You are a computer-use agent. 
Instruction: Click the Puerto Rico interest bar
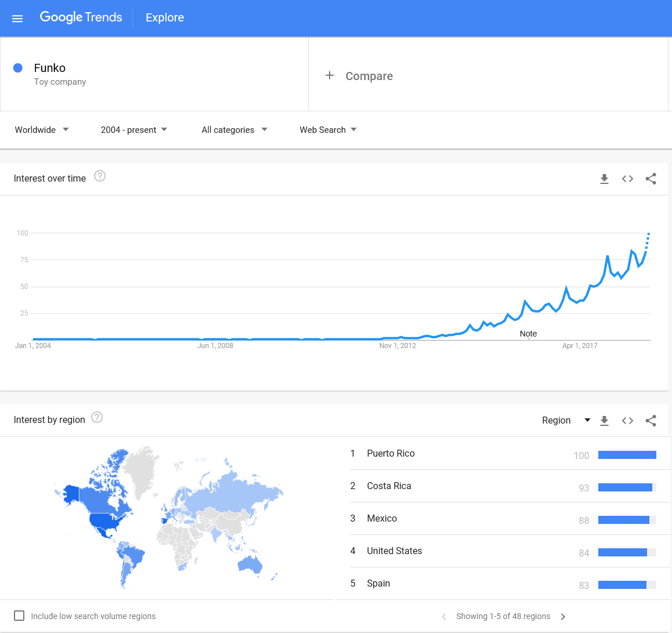pyautogui.click(x=627, y=455)
